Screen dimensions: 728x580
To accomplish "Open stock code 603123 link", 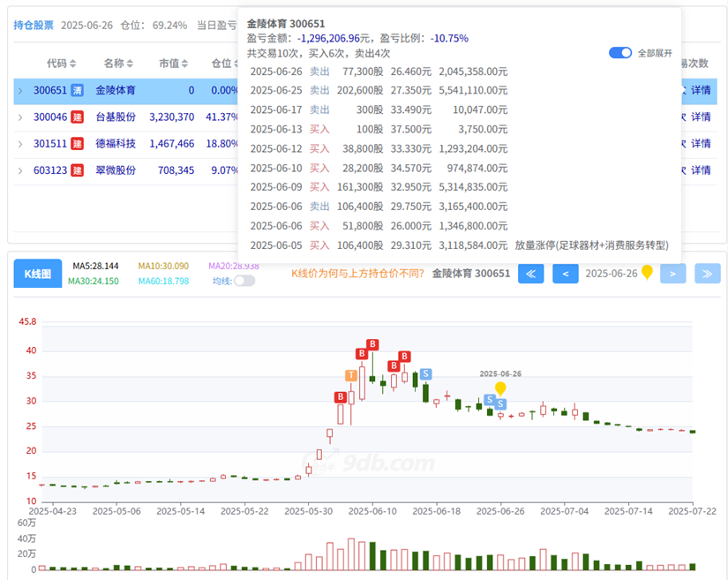I will coord(50,170).
